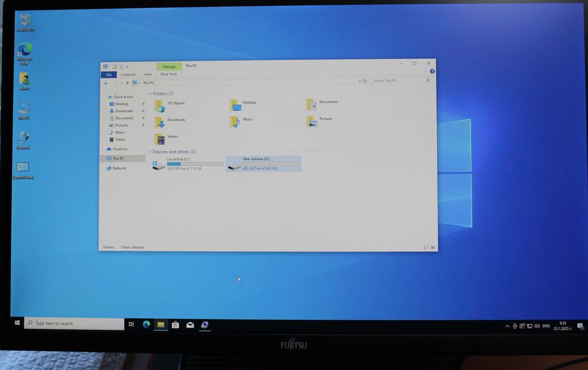588x370 pixels.
Task: Open recent locations dropdown arrow
Action: (121, 83)
